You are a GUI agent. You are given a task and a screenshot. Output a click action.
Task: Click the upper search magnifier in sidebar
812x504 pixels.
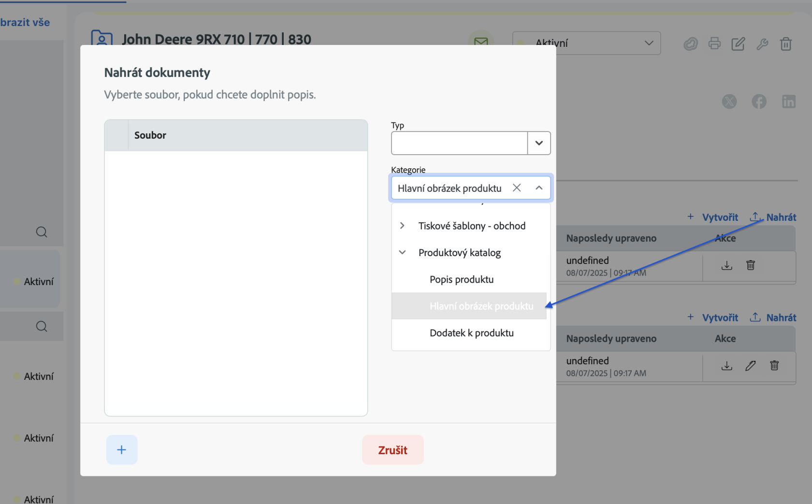[x=42, y=232]
